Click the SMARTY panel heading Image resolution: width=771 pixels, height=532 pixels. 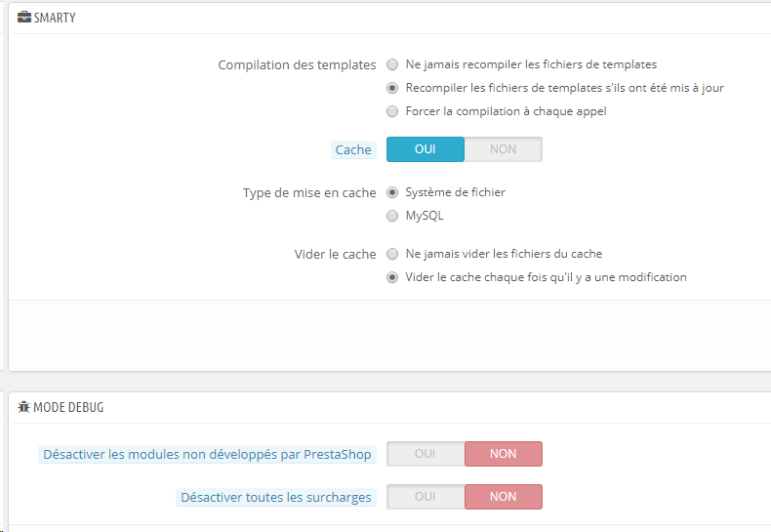click(x=54, y=18)
